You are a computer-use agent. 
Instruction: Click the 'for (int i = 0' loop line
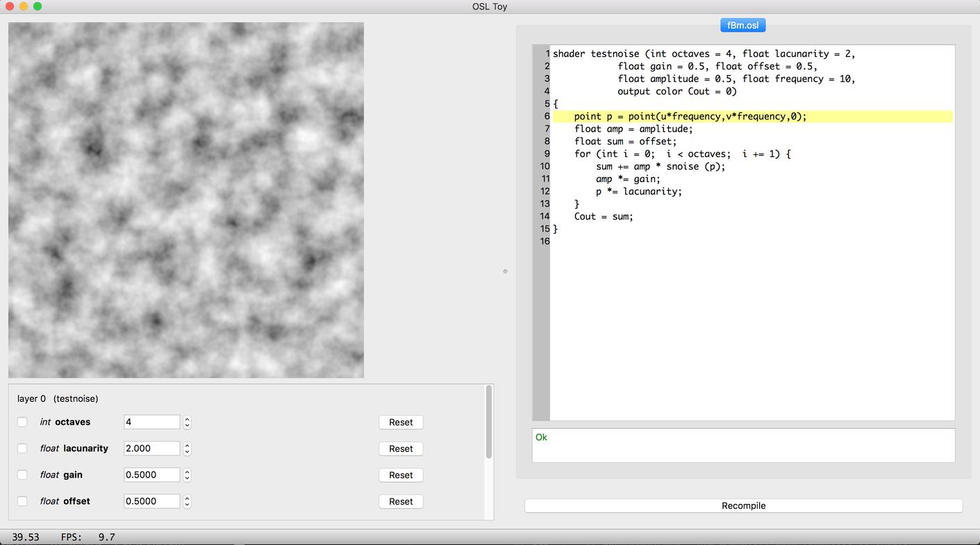[683, 154]
